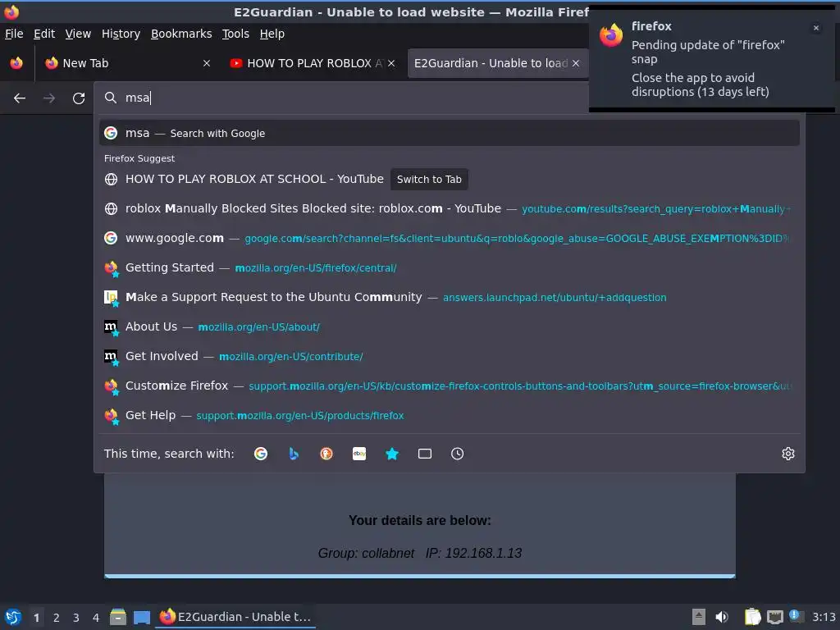Open search settings gear icon

[x=788, y=454]
